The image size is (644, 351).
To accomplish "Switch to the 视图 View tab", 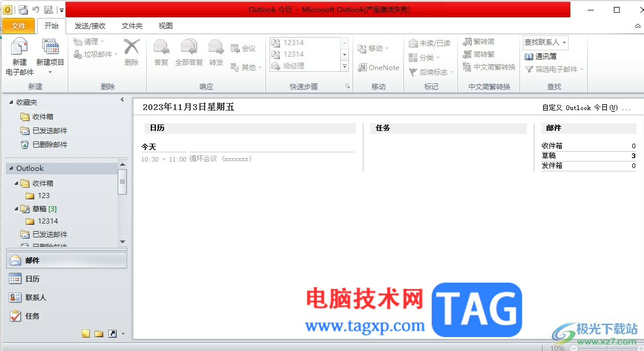I will pos(166,26).
